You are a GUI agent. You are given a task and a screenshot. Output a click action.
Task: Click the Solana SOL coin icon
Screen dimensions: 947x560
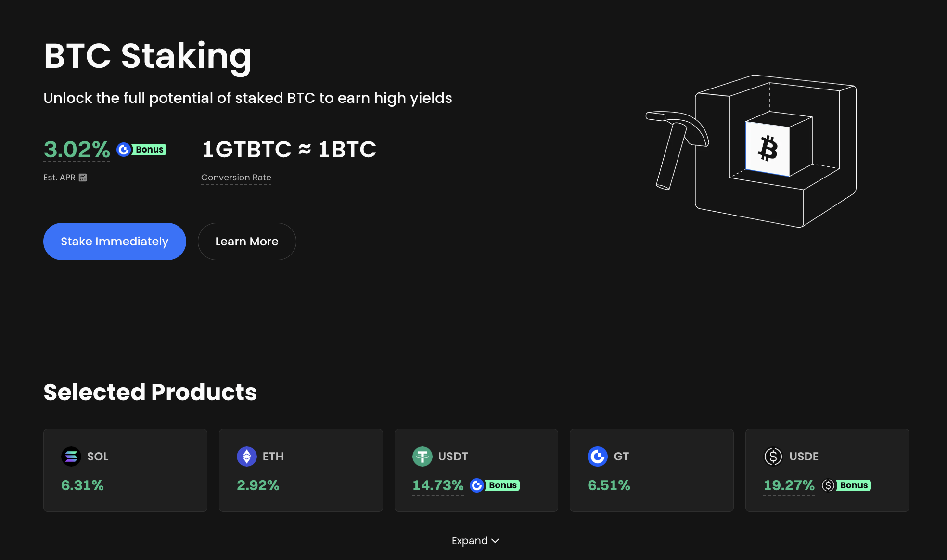click(x=71, y=457)
